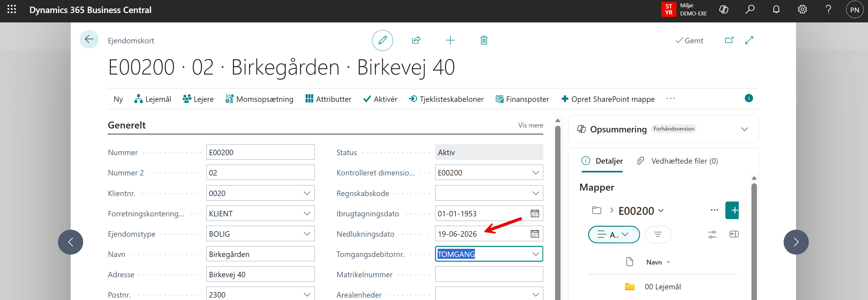
Task: Open Copilot from the top bar
Action: coord(724,9)
